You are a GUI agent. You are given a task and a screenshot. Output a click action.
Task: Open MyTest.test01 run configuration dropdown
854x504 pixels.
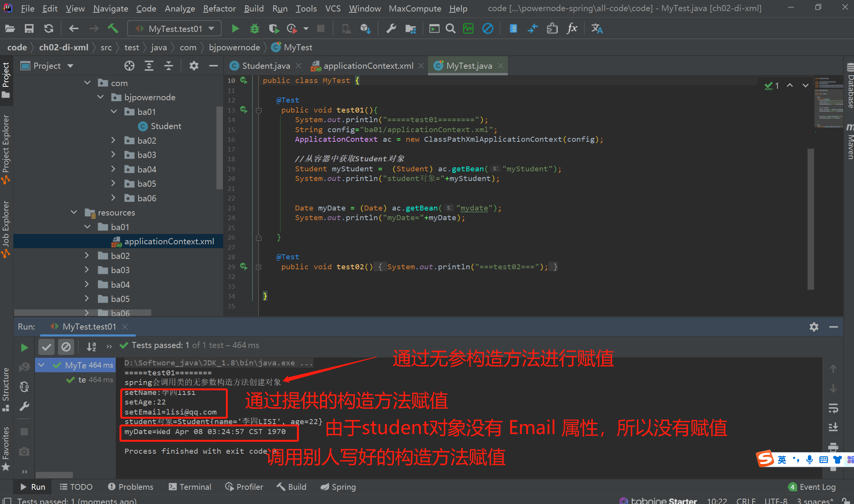coord(175,28)
